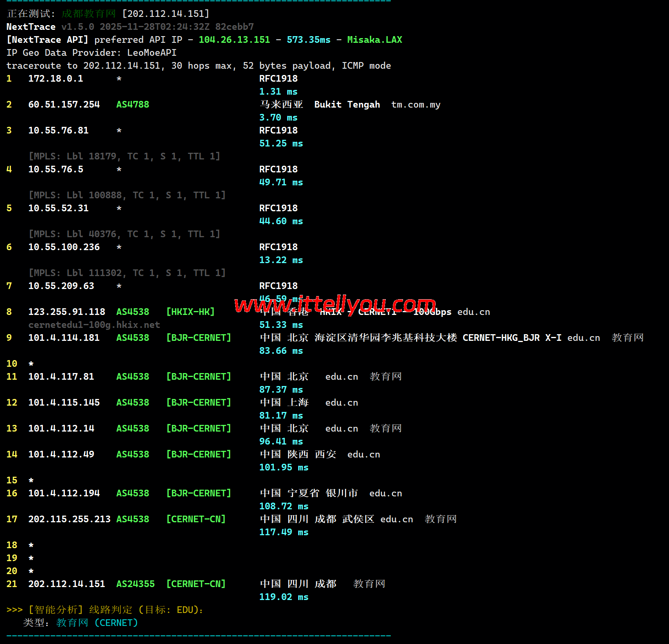The image size is (669, 644).
Task: Click the CERNET-CN tag on hop 17
Action: pyautogui.click(x=196, y=519)
